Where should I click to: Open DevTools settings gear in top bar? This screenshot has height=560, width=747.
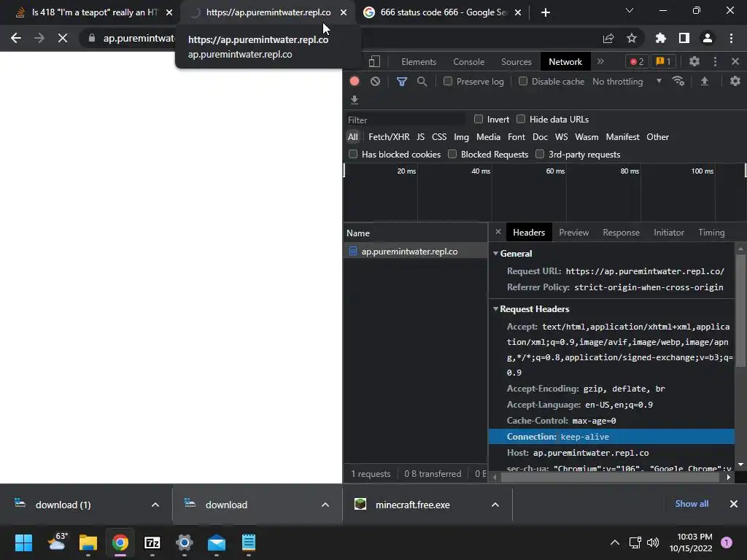[694, 61]
